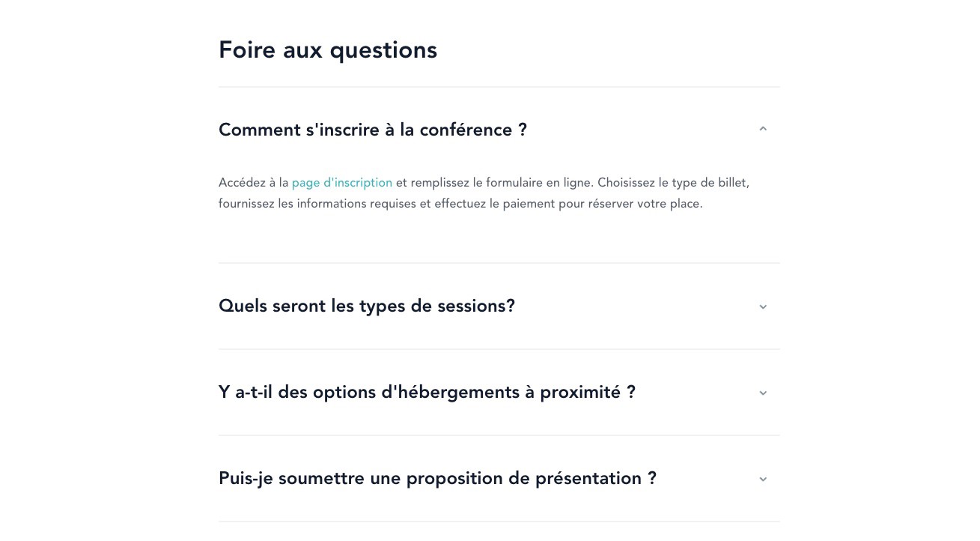Expand "Puis-je soumettre une proposition de présentation ?"
Screen dimensions: 980x541
pyautogui.click(x=437, y=478)
